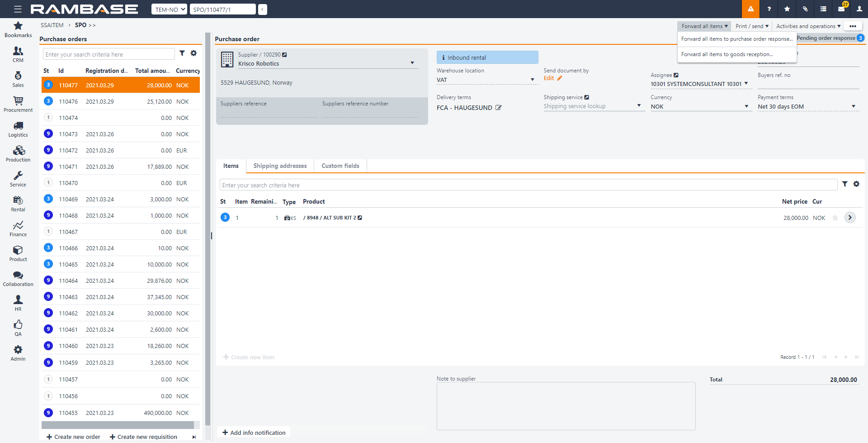Click filter icon in Purchase orders list
This screenshot has width=868, height=443.
[182, 53]
